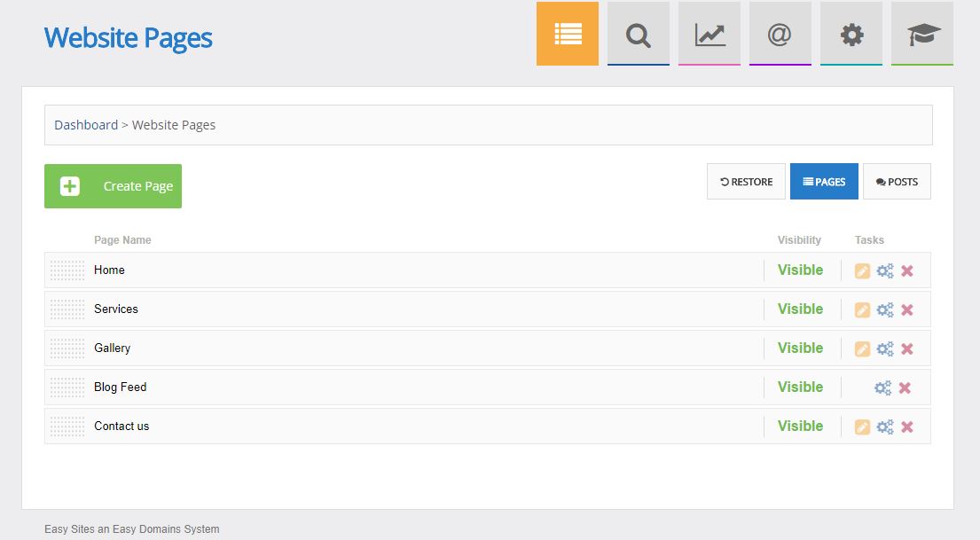Switch to the Posts tab
Image resolution: width=980 pixels, height=540 pixels.
click(x=897, y=182)
